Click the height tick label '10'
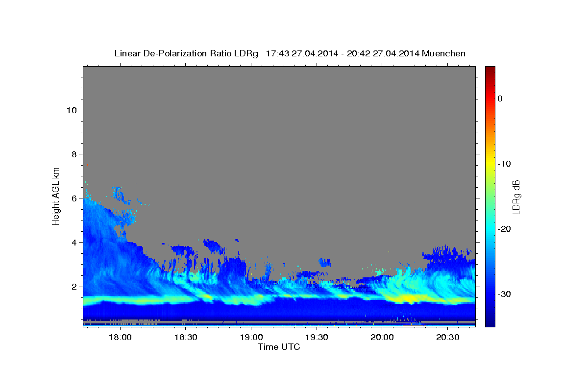 point(71,110)
